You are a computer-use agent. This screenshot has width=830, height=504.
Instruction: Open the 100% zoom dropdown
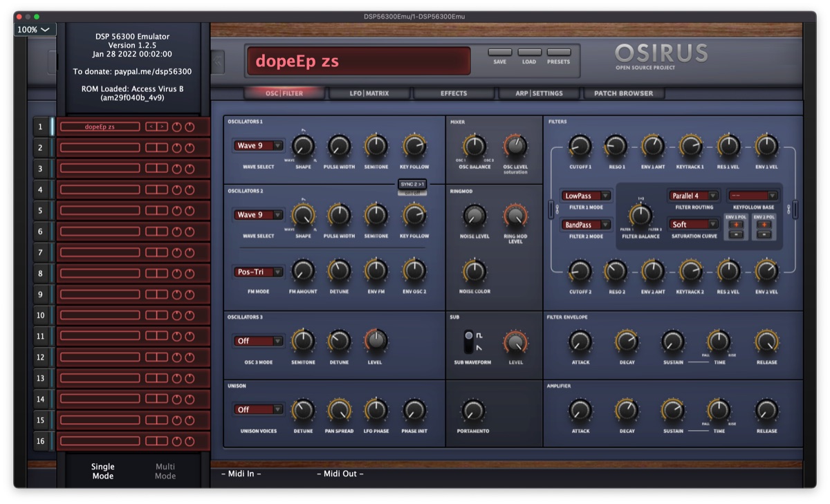[35, 30]
